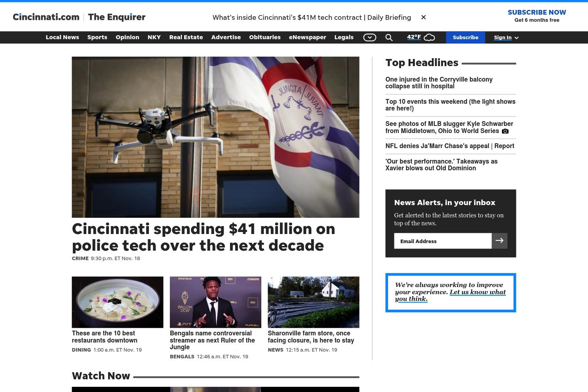
Task: Open the drone and flag lead photo
Action: (x=215, y=137)
